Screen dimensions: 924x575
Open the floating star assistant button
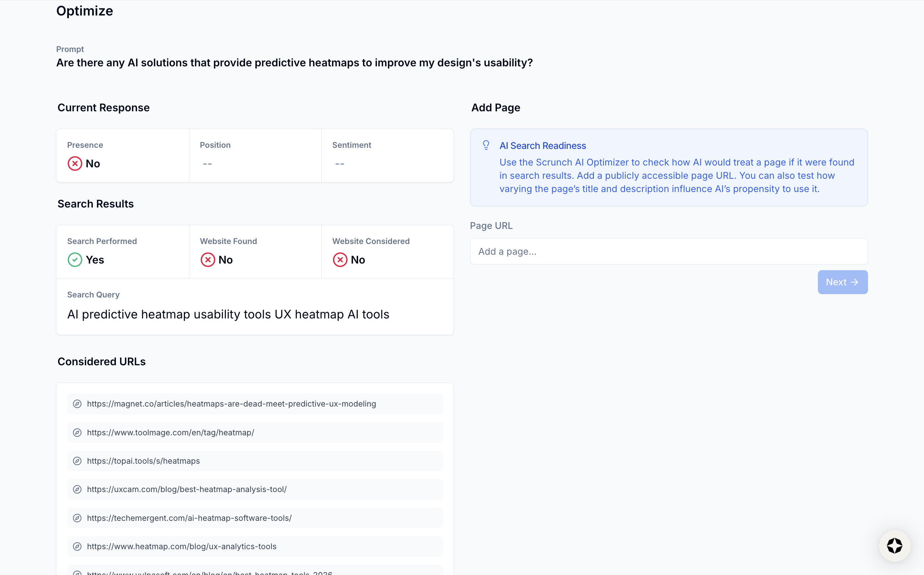(x=895, y=546)
